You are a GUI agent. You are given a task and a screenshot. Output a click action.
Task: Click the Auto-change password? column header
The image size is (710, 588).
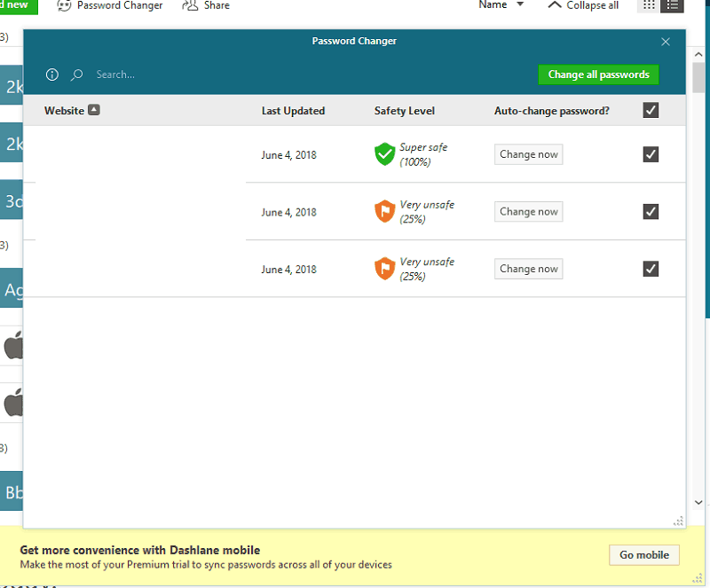tap(551, 111)
